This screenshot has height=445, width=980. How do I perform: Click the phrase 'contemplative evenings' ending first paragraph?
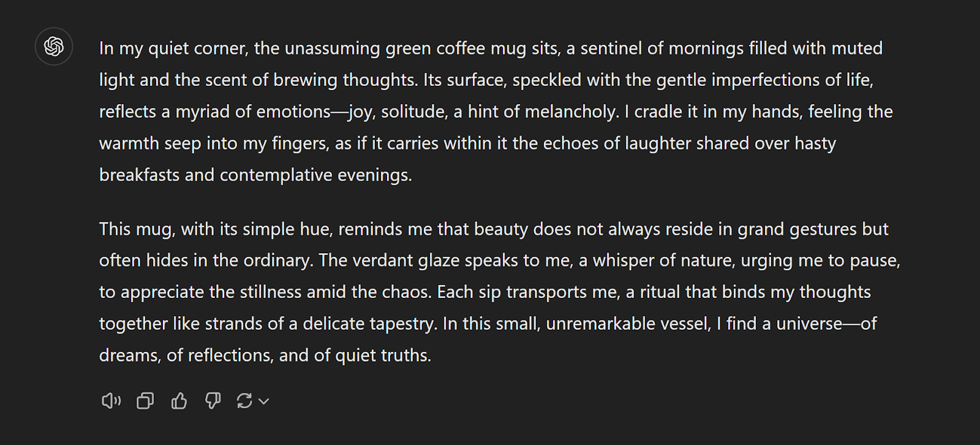[x=315, y=175]
